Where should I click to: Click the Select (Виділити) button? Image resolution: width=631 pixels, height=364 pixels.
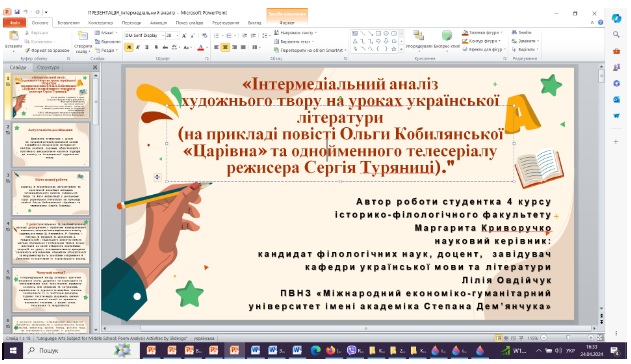[x=524, y=49]
